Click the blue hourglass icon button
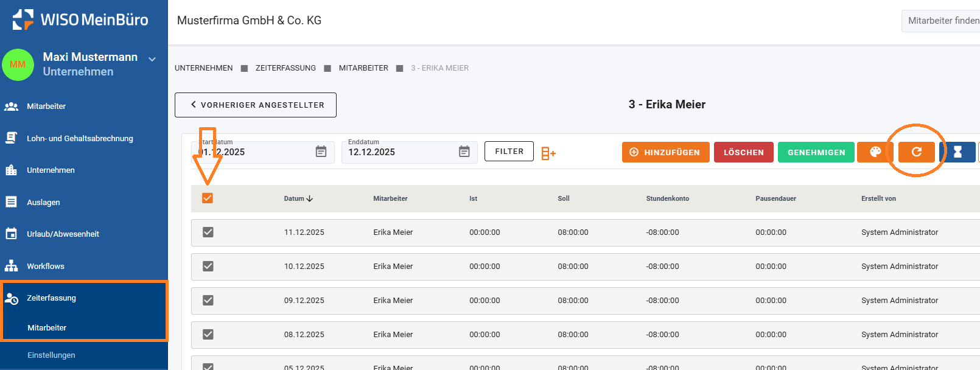 [957, 152]
